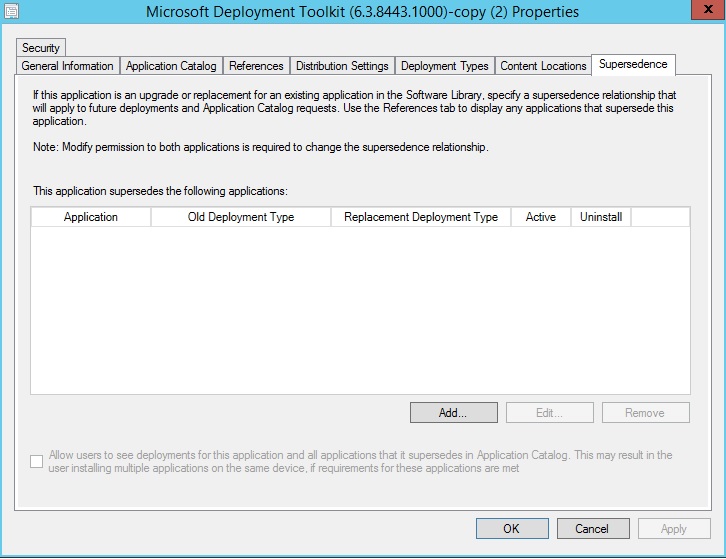Click the Uninstall column header
This screenshot has width=726, height=559.
601,217
